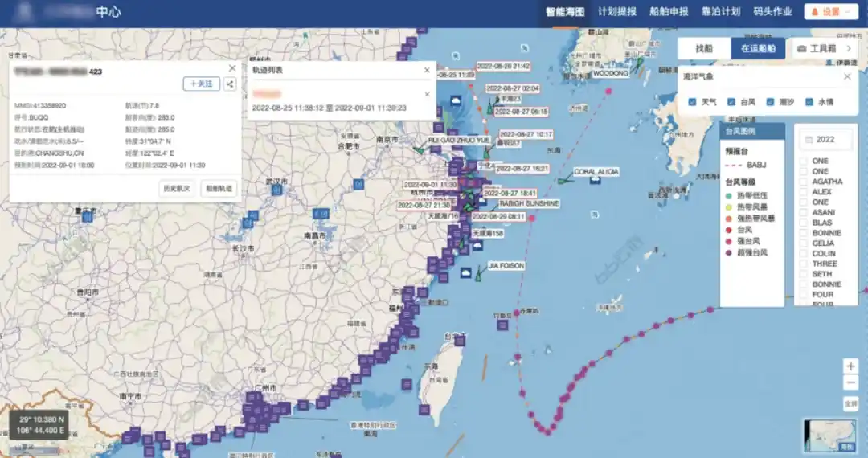Close the 海洋气象 panel

point(846,77)
